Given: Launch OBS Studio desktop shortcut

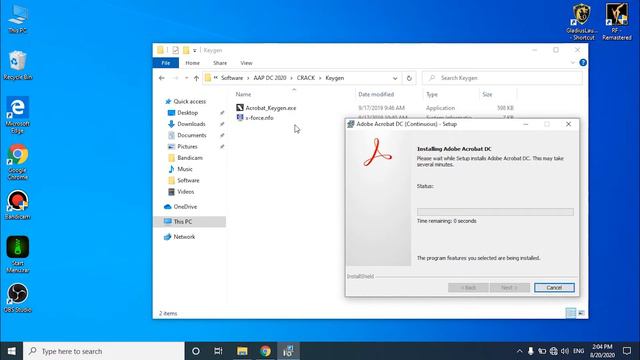Looking at the screenshot, I should point(18,298).
